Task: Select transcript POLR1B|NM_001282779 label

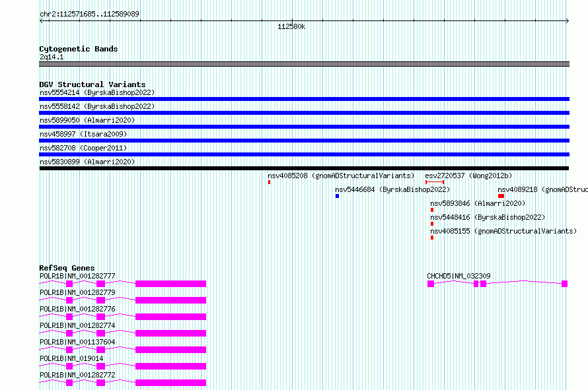Action: 77,292
